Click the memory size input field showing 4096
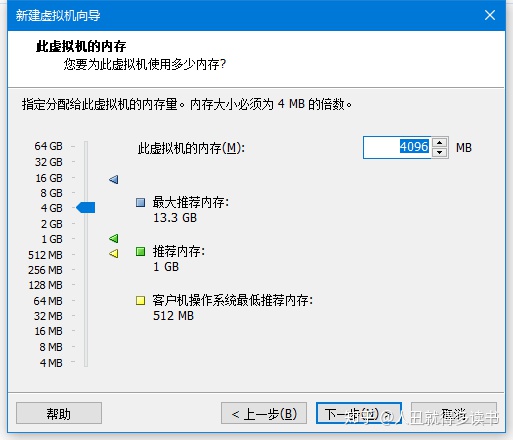Image resolution: width=513 pixels, height=440 pixels. (x=397, y=147)
